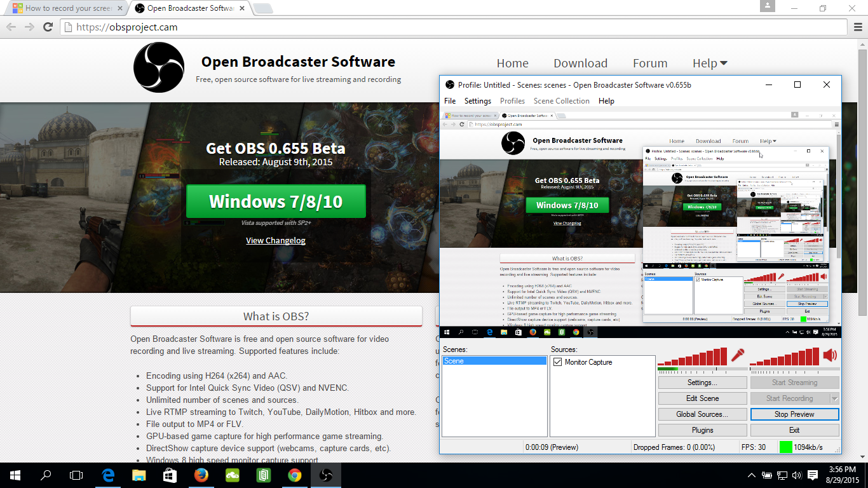Click the OBS window title bar icon

pyautogui.click(x=450, y=85)
